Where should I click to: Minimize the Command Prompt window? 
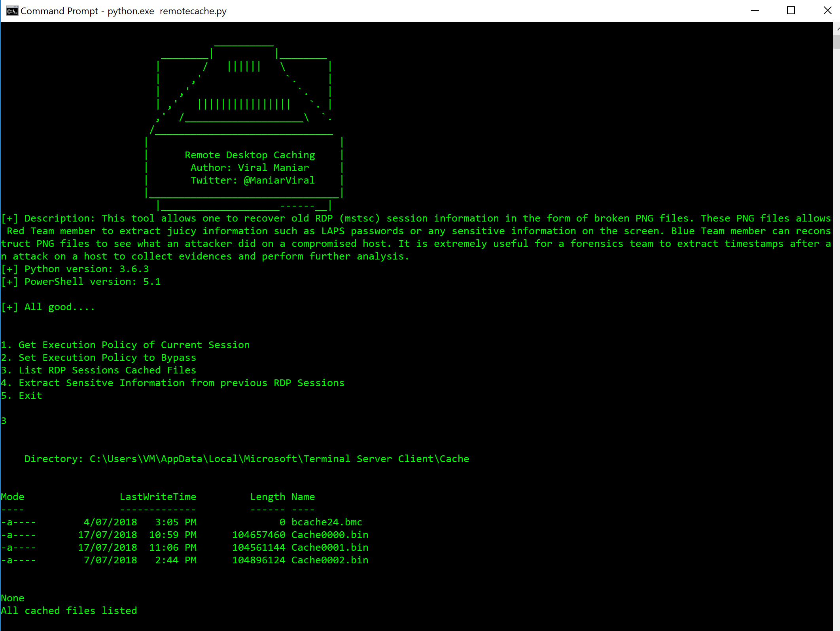(755, 11)
